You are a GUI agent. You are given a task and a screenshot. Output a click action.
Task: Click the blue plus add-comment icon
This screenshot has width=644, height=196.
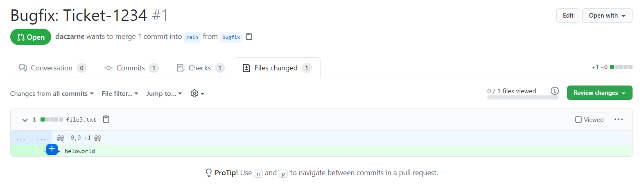click(52, 149)
